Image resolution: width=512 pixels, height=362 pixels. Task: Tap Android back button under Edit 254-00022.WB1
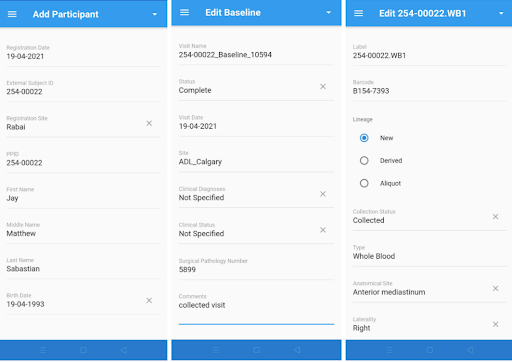[x=470, y=350]
